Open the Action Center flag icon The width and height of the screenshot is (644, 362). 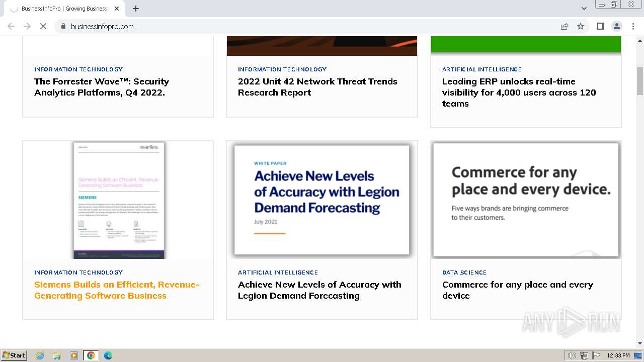(596, 355)
